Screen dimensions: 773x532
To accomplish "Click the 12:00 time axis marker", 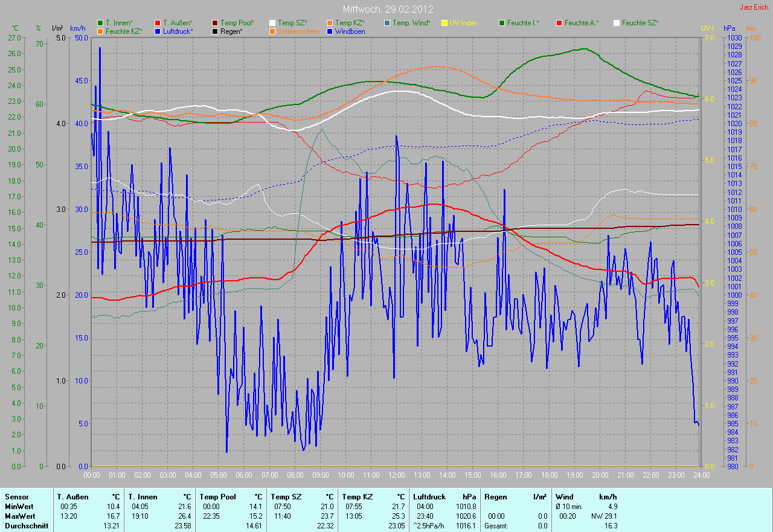I will click(x=397, y=475).
